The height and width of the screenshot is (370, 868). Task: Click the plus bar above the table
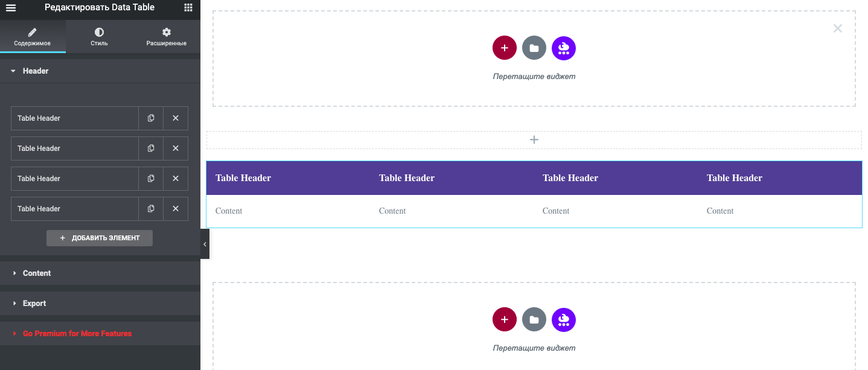point(534,140)
